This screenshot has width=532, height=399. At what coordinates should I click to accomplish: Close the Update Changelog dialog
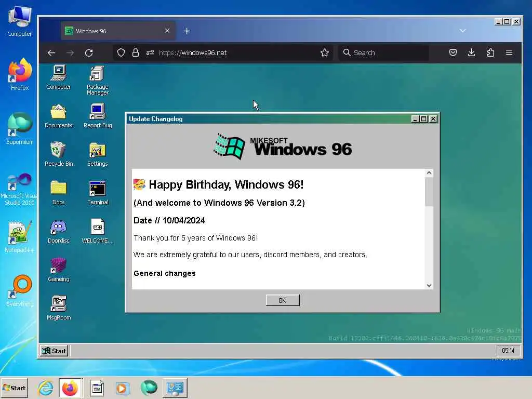pyautogui.click(x=433, y=119)
